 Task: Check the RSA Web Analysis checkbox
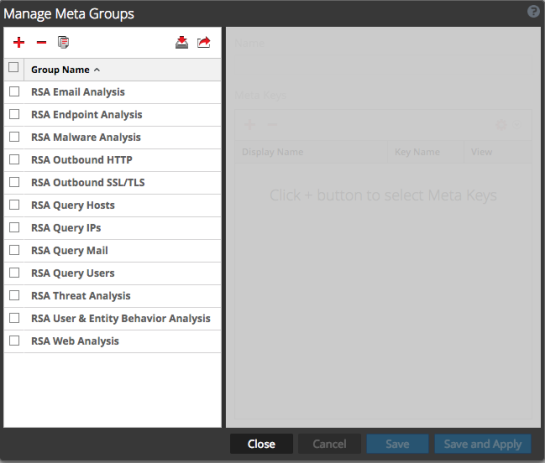(x=14, y=340)
